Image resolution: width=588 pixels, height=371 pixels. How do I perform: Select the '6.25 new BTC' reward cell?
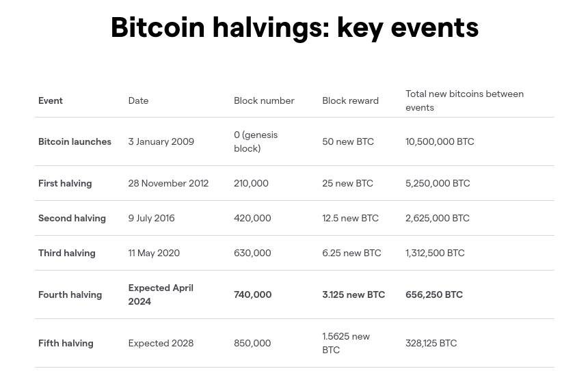pyautogui.click(x=351, y=253)
